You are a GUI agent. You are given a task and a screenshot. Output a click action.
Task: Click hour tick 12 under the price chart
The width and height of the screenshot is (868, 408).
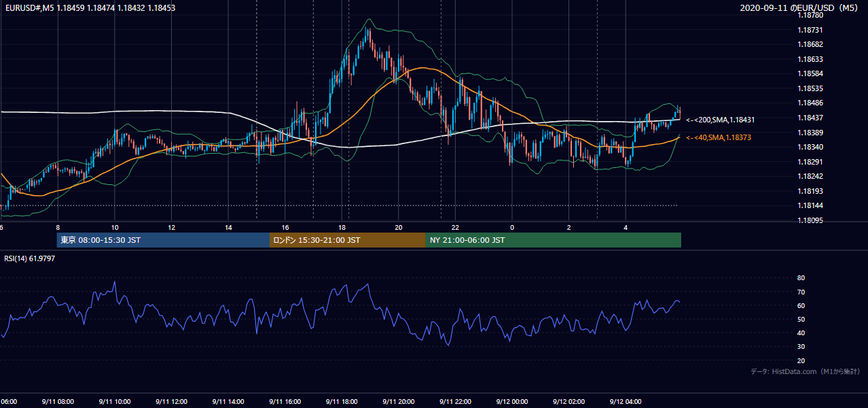pyautogui.click(x=171, y=227)
